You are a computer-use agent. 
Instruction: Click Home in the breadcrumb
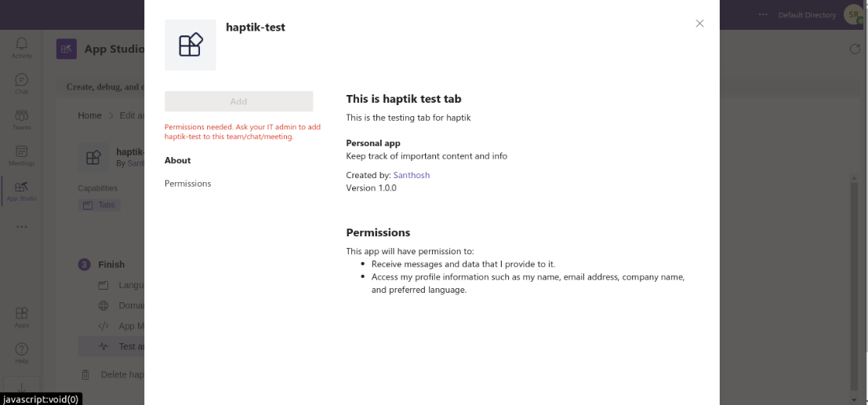[x=89, y=115]
